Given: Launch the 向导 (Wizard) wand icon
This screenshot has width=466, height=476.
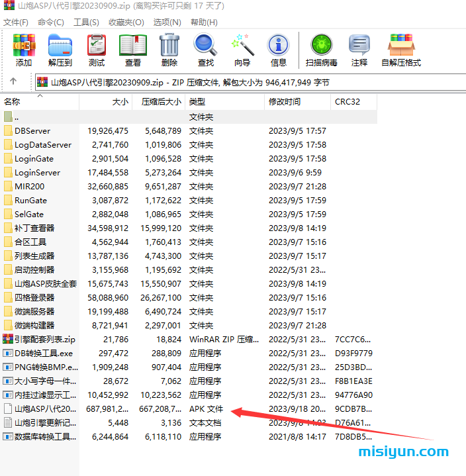Looking at the screenshot, I should tap(242, 45).
